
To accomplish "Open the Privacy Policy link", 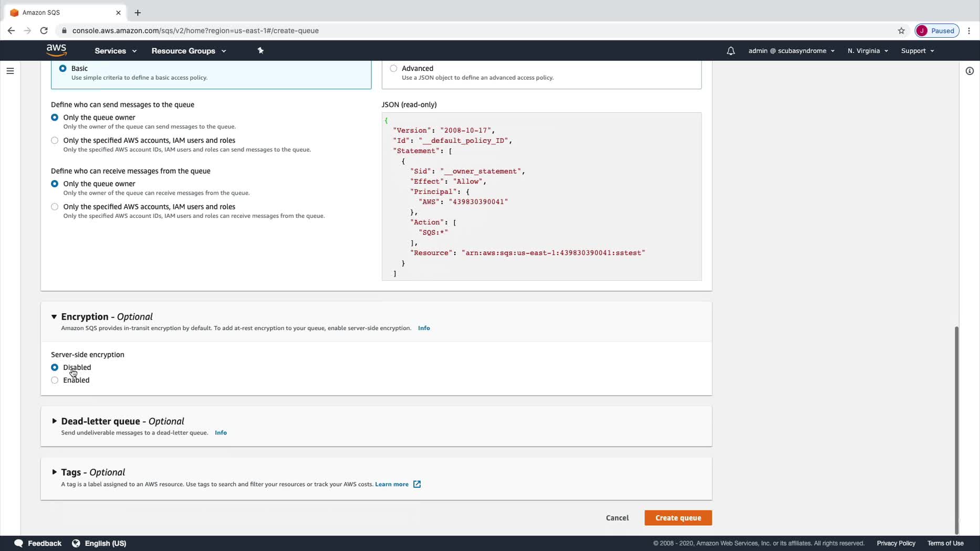I will coord(896,543).
